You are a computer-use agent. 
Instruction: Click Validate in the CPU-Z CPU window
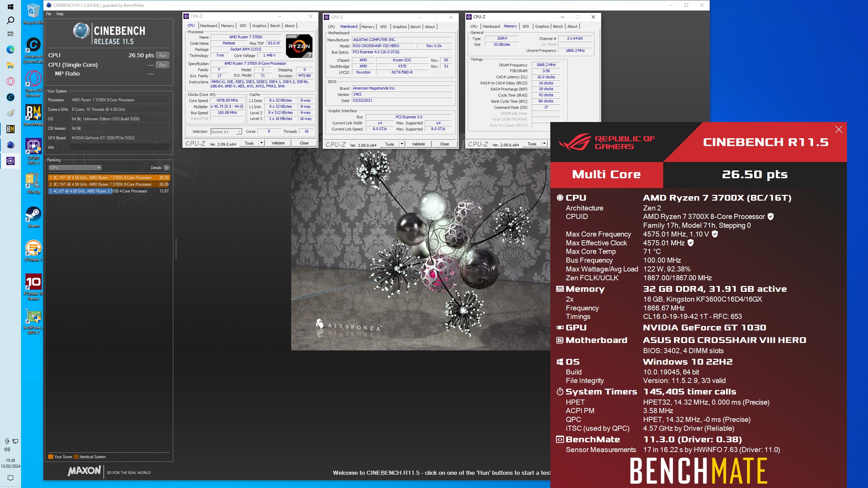tap(278, 143)
